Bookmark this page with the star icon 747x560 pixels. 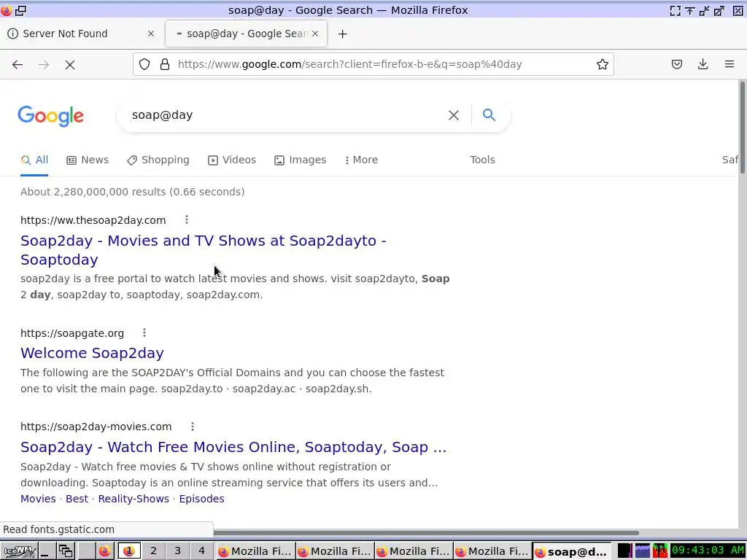[x=602, y=64]
